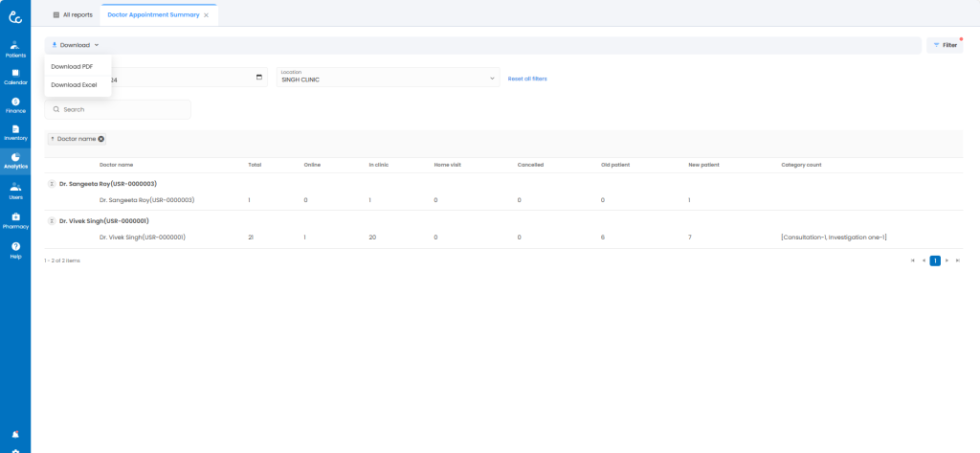Open the Calendar icon in sidebar
The height and width of the screenshot is (453, 980).
[x=15, y=77]
